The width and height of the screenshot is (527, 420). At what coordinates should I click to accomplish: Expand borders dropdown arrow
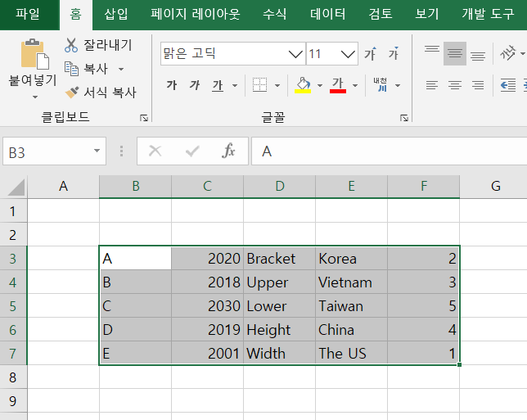coord(277,85)
